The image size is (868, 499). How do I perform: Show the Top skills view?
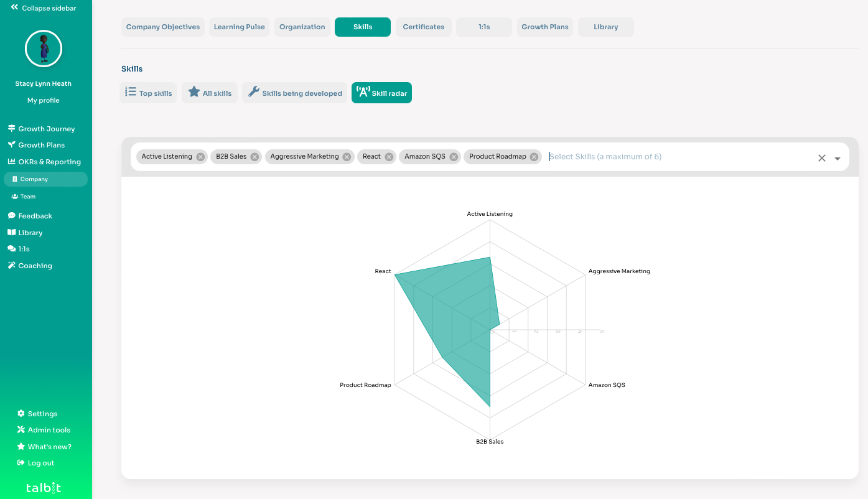pyautogui.click(x=148, y=93)
